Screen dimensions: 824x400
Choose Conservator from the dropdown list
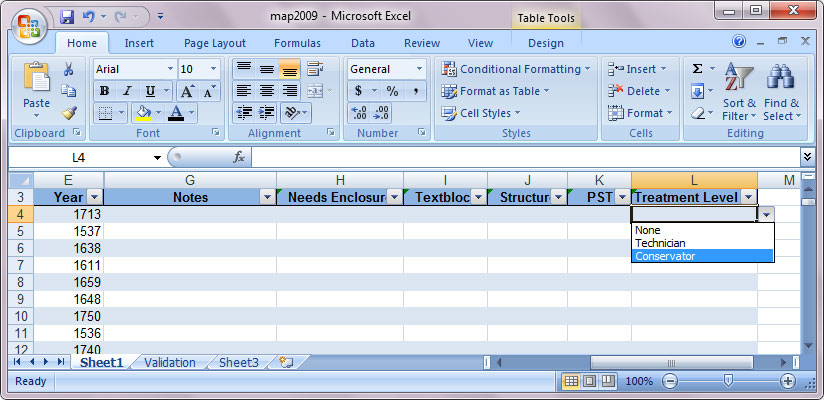coord(703,256)
